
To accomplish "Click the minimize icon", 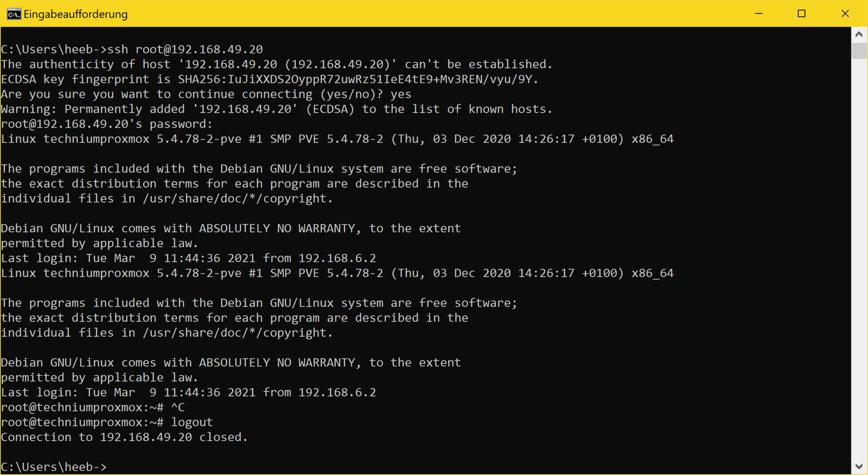I will coord(759,14).
